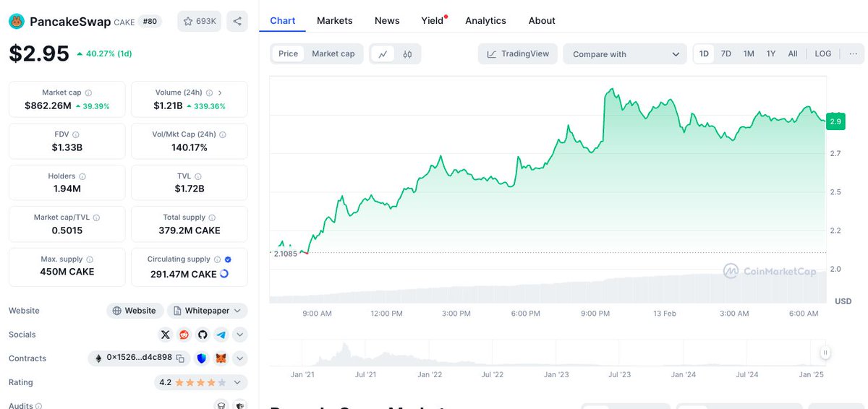Click the info icon beside Market cap

tap(88, 92)
